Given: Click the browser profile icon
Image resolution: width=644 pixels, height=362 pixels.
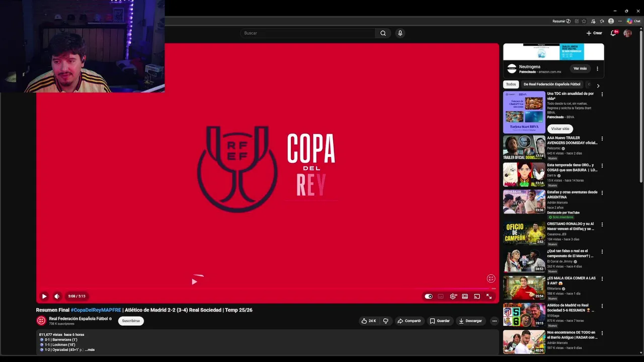Looking at the screenshot, I should pos(611,21).
